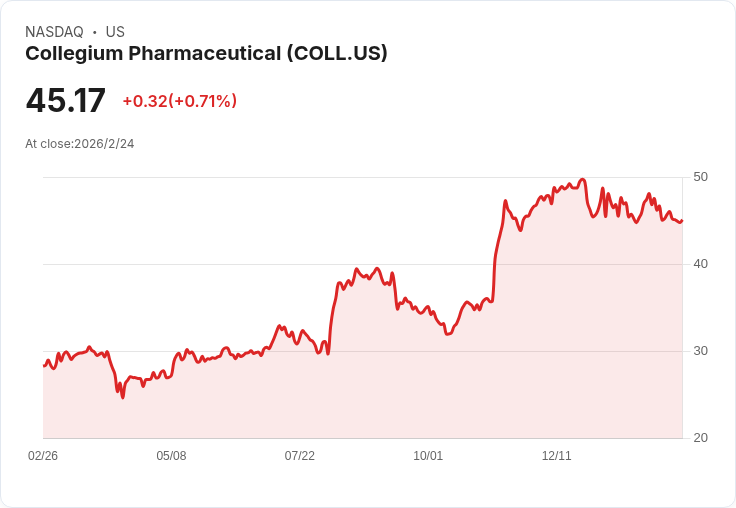Click the 30 label on the price axis
736x508 pixels.
pos(700,351)
